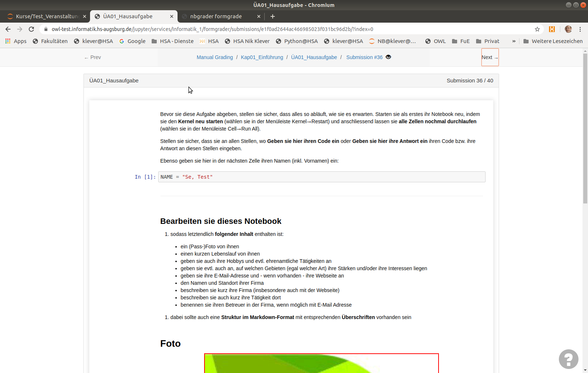Click the 'Bearbeiten sie dieses Notebook' heading
Screen dimensions: 588x373
[221, 221]
